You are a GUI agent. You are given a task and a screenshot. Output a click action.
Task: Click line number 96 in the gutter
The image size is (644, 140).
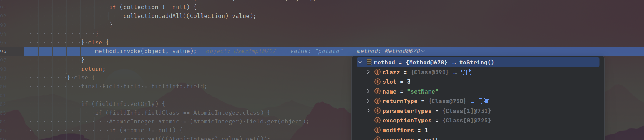point(4,51)
